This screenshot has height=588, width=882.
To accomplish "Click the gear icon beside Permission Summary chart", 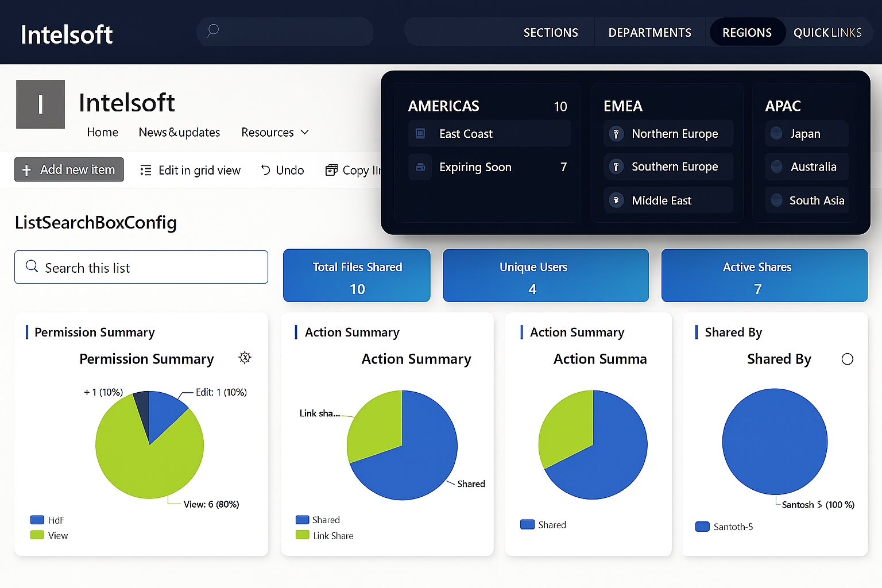I will pyautogui.click(x=245, y=358).
